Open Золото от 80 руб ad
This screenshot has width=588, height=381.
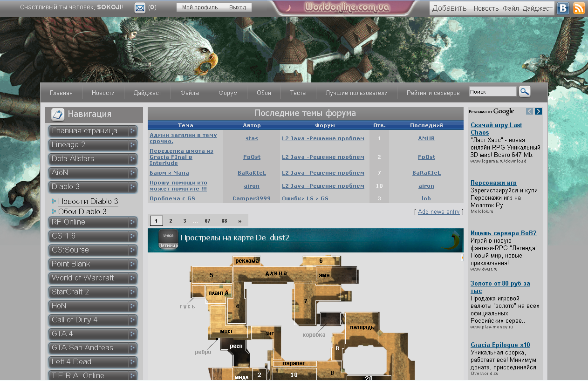[500, 287]
